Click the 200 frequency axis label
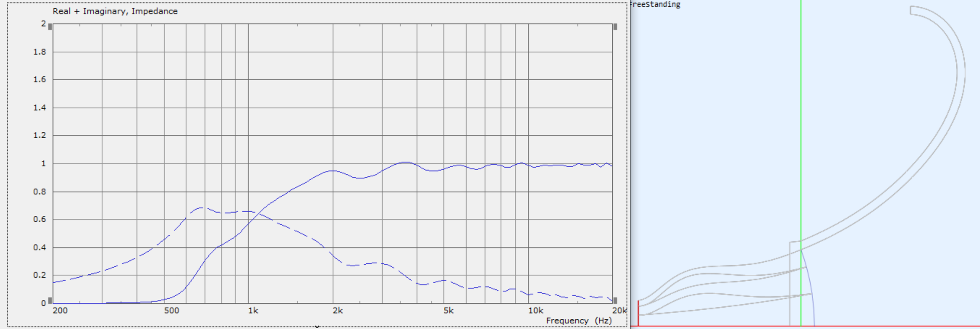Viewport: 980px width, 329px height. pyautogui.click(x=60, y=311)
